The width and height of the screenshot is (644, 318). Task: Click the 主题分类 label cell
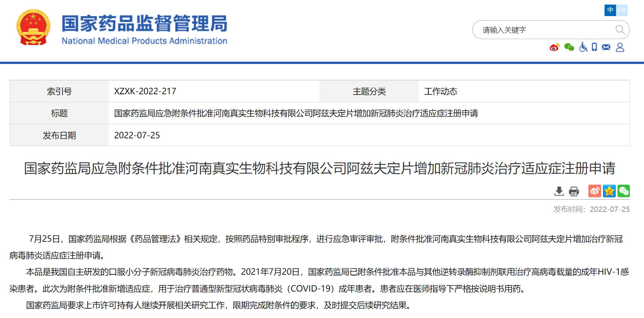369,91
